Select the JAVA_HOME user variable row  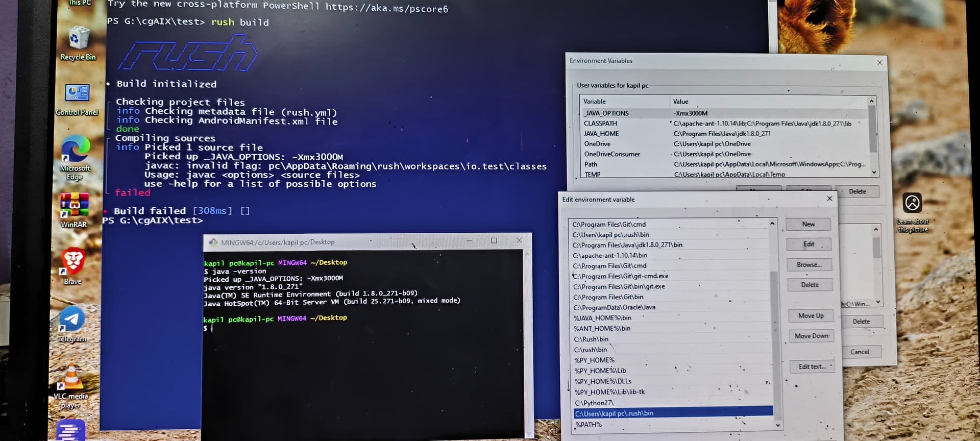pos(724,134)
